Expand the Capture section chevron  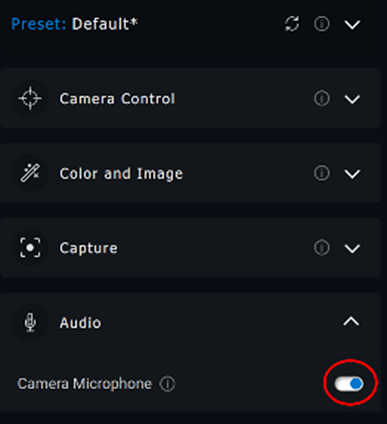[352, 249]
